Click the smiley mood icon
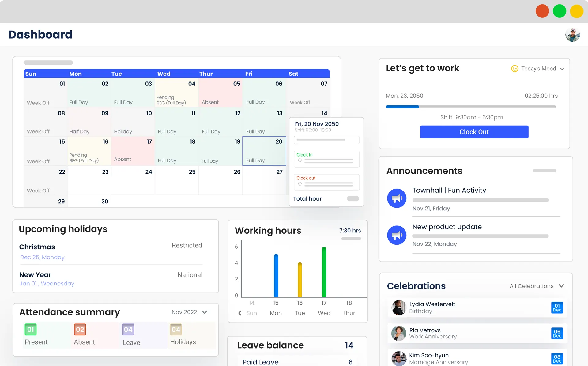 coord(514,69)
